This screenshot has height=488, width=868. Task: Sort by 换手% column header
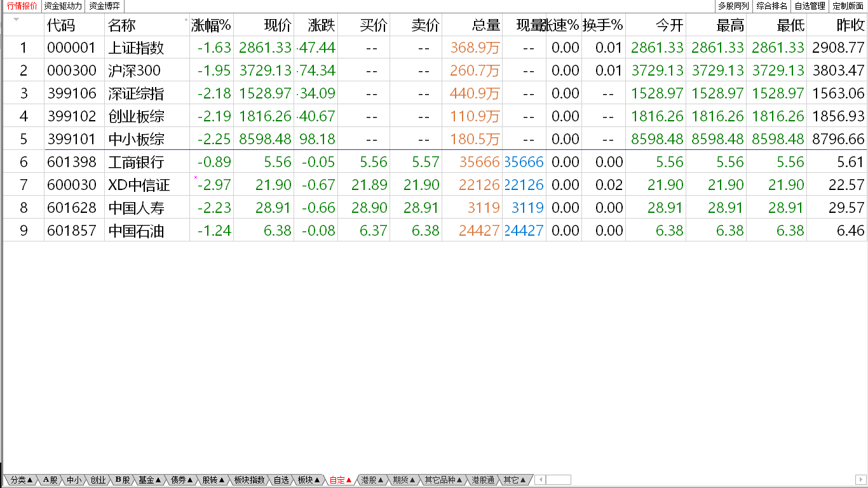(603, 25)
